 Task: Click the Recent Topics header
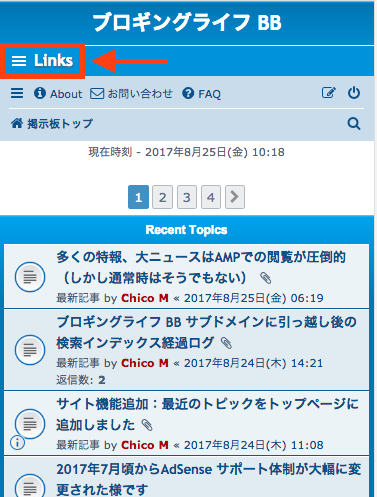tap(186, 230)
